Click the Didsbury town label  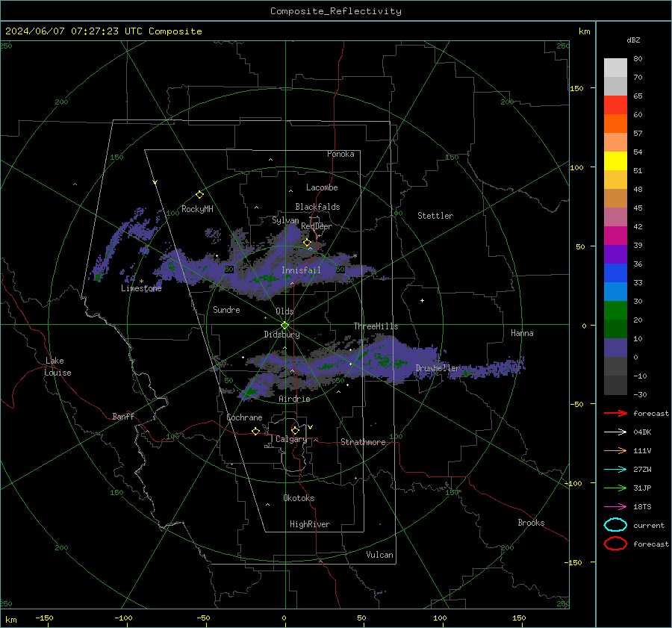pyautogui.click(x=281, y=335)
